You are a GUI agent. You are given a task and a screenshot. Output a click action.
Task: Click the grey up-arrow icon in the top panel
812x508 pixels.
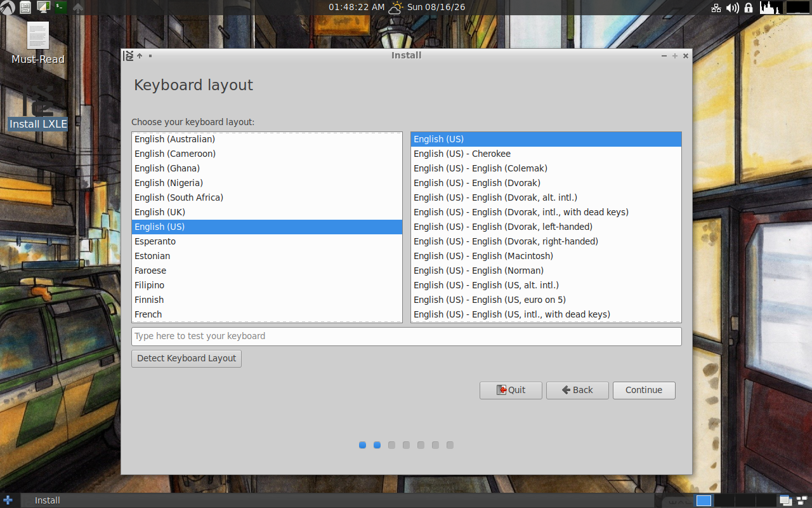tap(78, 8)
